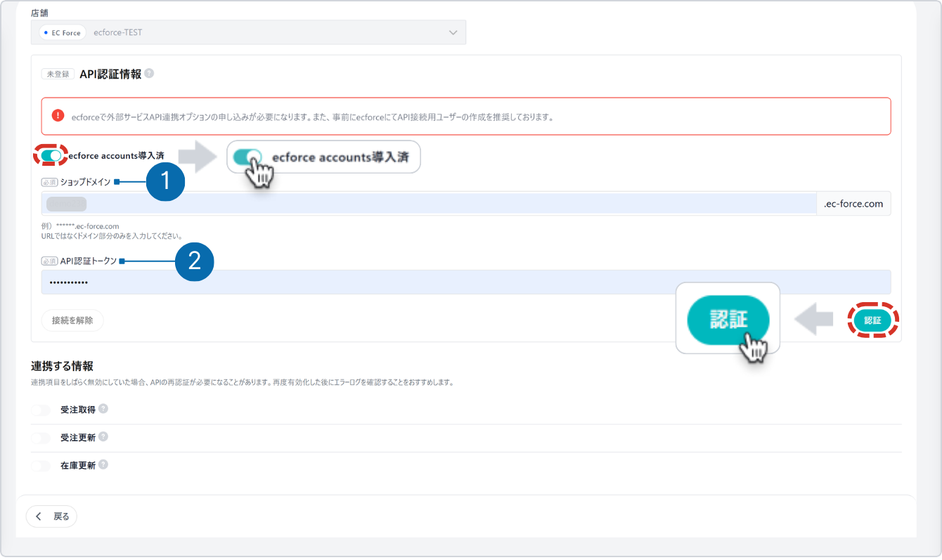Image resolution: width=942 pixels, height=560 pixels.
Task: Click the help icon next to 在庫更新
Action: [x=103, y=465]
